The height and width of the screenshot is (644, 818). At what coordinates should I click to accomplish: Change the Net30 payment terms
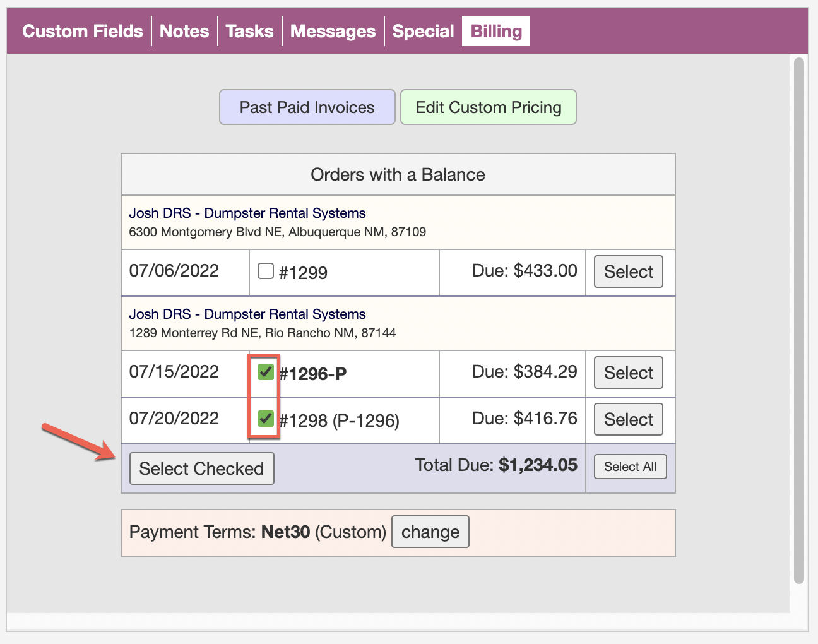point(430,532)
